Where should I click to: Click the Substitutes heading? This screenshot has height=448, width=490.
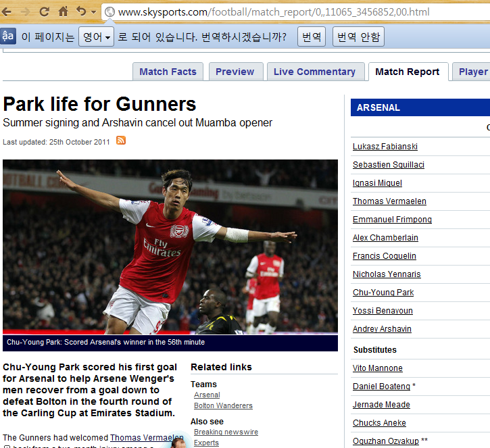coord(374,350)
